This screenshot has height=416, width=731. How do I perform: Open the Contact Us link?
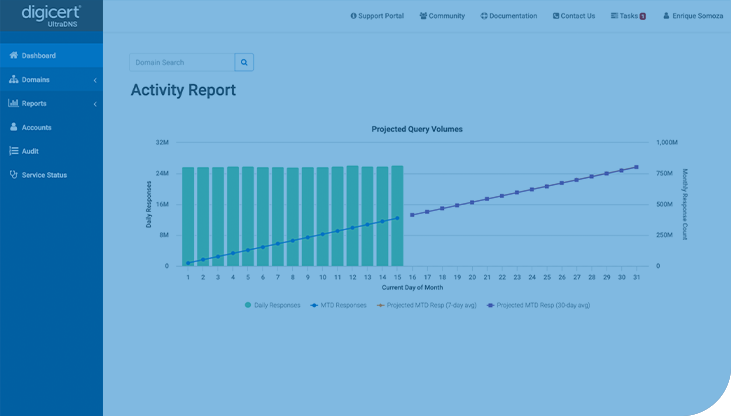tap(573, 16)
